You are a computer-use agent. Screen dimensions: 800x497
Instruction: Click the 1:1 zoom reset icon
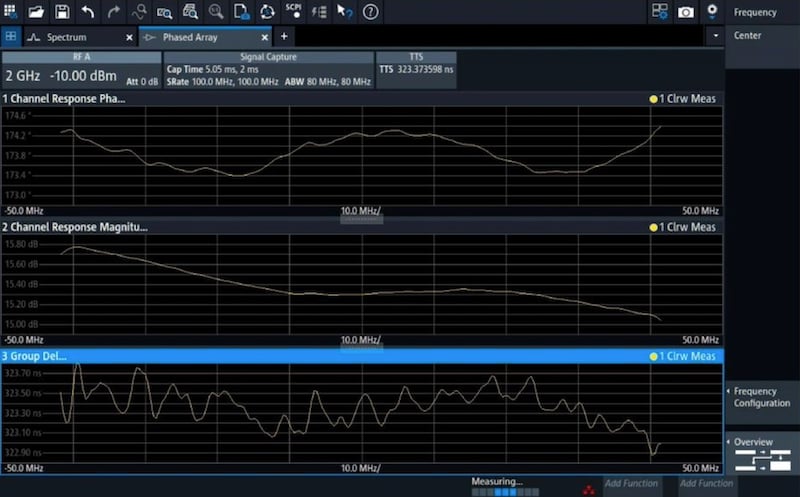(216, 11)
